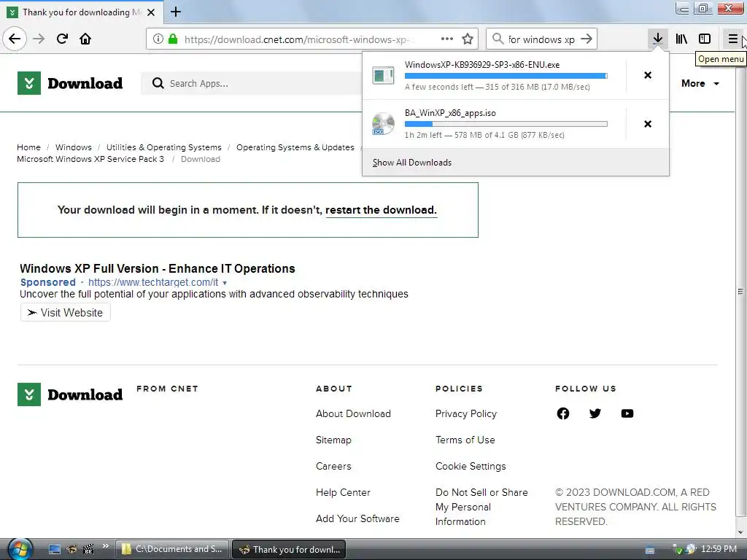The width and height of the screenshot is (747, 560).
Task: Click scrollbar down arrow at page bottom
Action: tap(740, 532)
